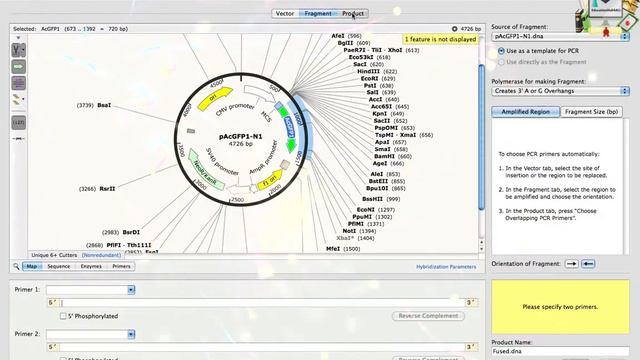
Task: Click the dashed line display icon
Action: (x=18, y=139)
